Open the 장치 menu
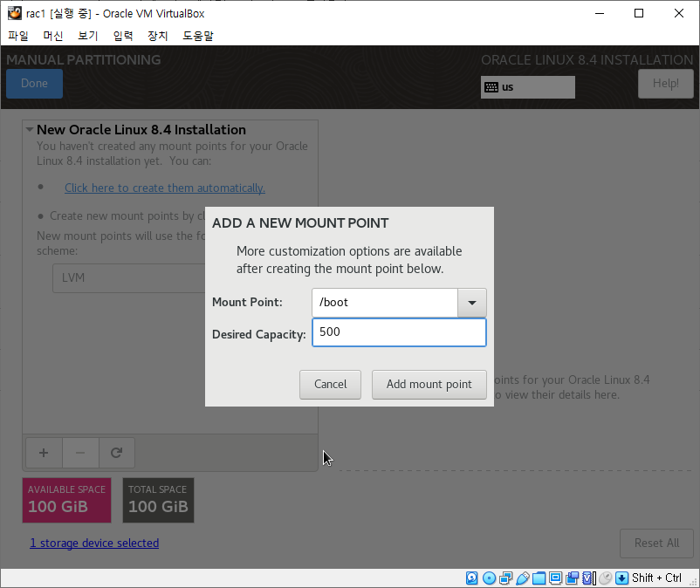The width and height of the screenshot is (700, 588). click(x=158, y=36)
